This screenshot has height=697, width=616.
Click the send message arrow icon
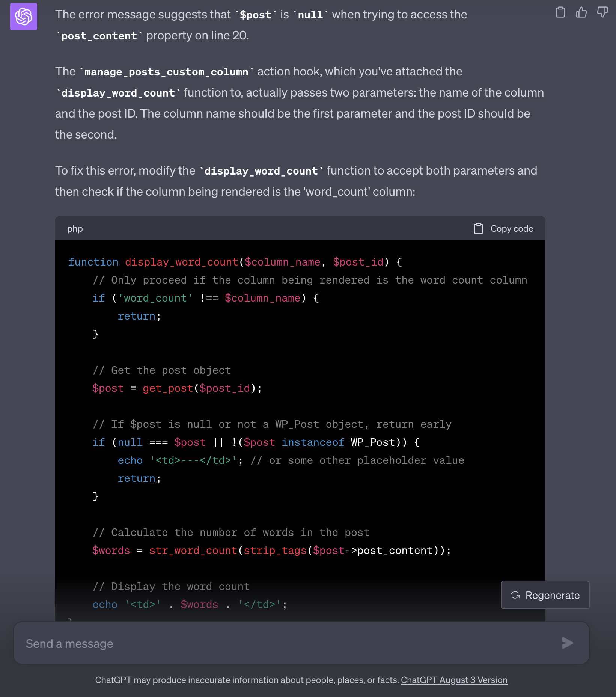[x=568, y=643]
